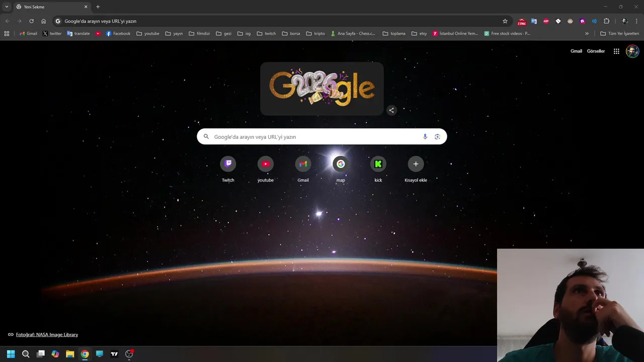Open the blue sound waves extension
The image size is (644, 362).
pos(594,21)
